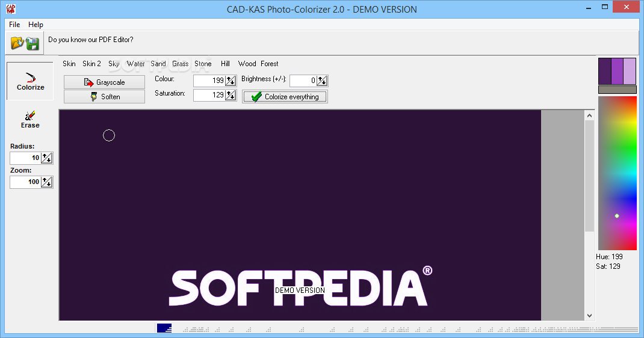
Task: Select the Erase tool
Action: click(x=30, y=120)
